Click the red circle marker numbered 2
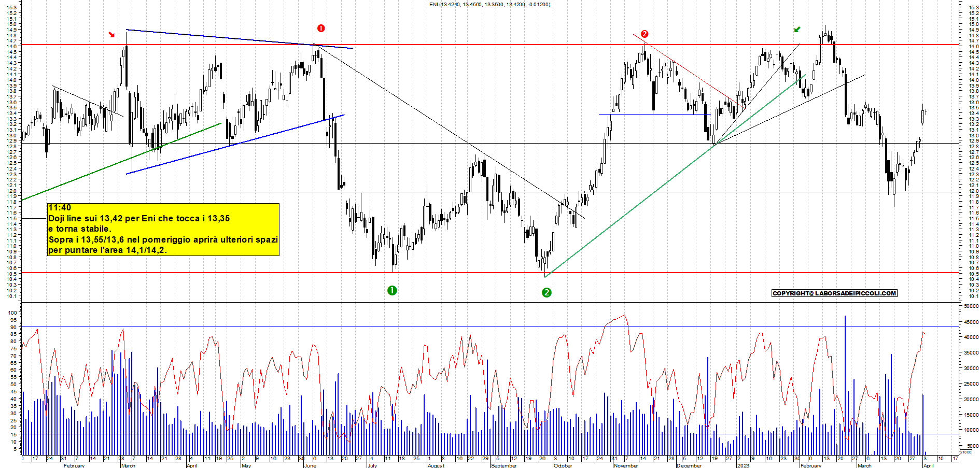 645,34
